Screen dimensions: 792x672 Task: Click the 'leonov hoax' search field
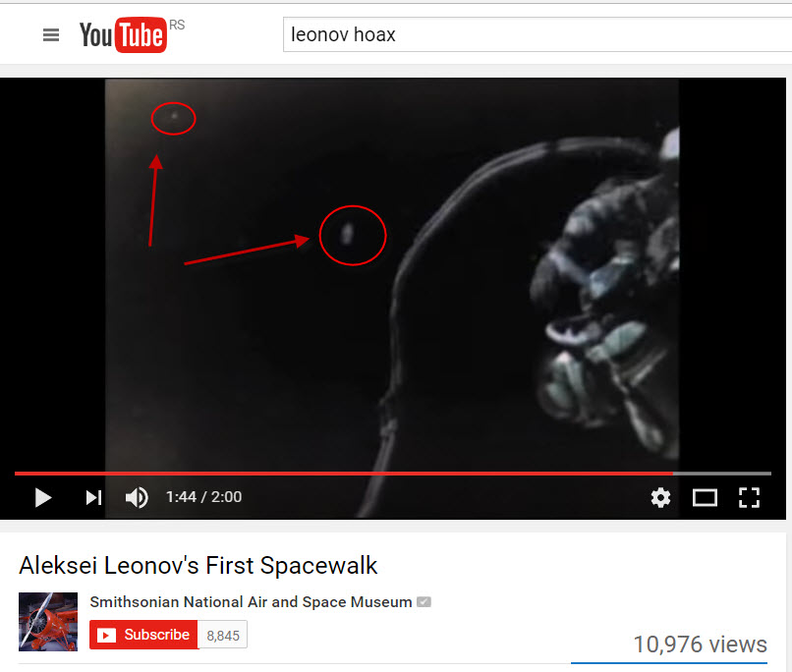click(537, 34)
